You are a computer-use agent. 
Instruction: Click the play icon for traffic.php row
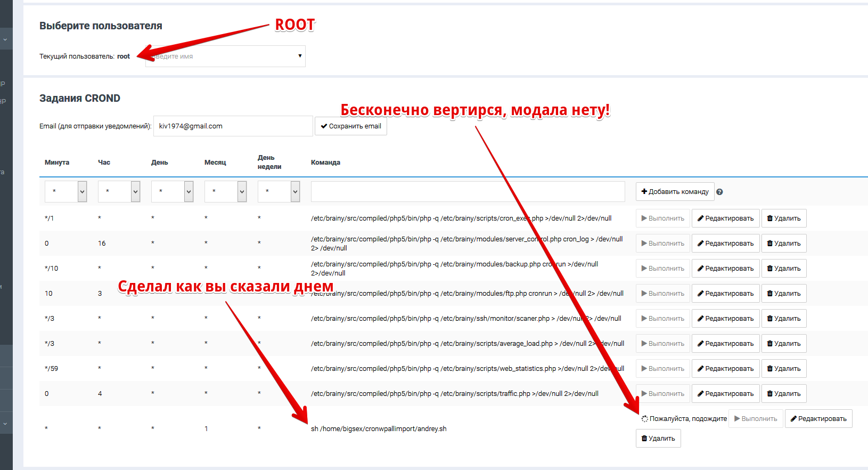coord(644,394)
